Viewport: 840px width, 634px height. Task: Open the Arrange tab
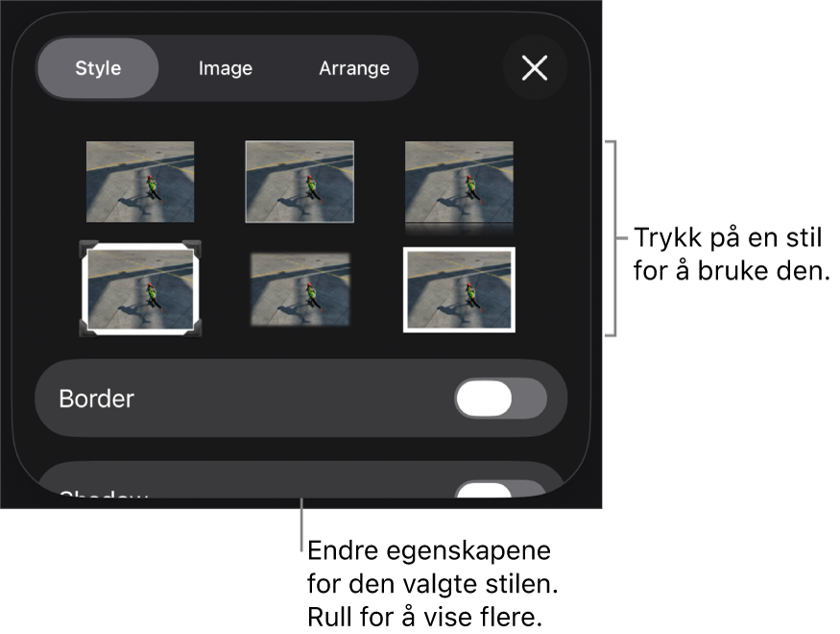(x=354, y=68)
